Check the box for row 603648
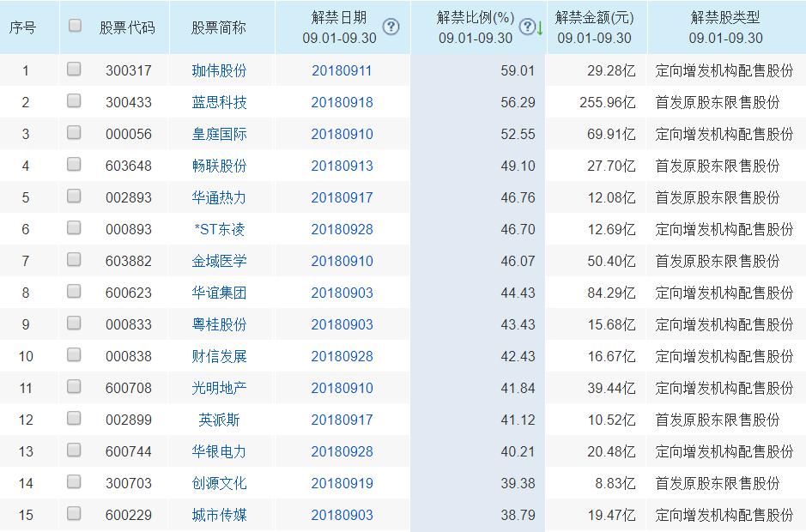Viewport: 806px width, 532px height. click(x=74, y=164)
